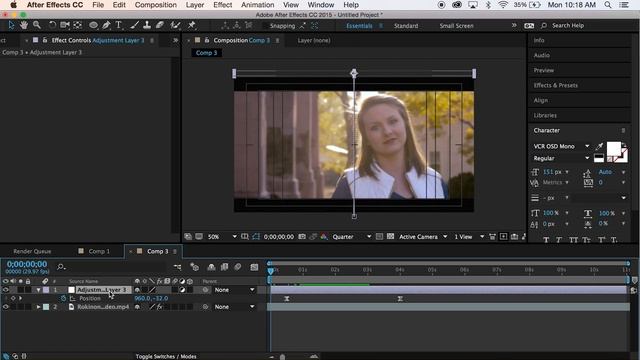Collapse Adjustment Layer 3 properties
640x360 pixels.
click(38, 290)
